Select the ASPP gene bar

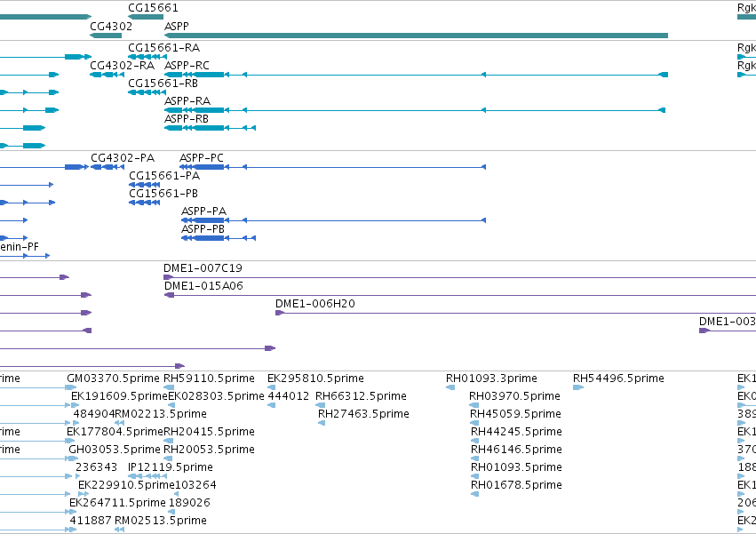(x=416, y=36)
